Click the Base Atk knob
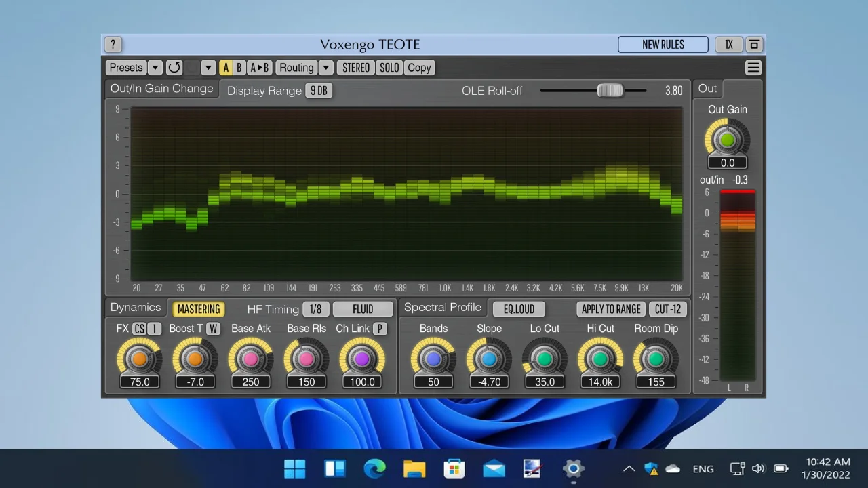Screen dimensions: 868x488 tap(250, 359)
